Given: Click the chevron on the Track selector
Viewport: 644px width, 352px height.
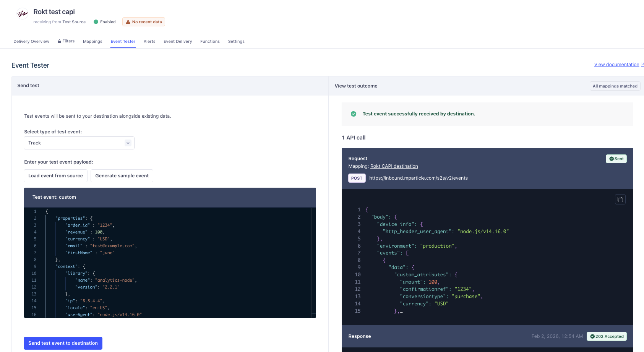Looking at the screenshot, I should tap(128, 143).
